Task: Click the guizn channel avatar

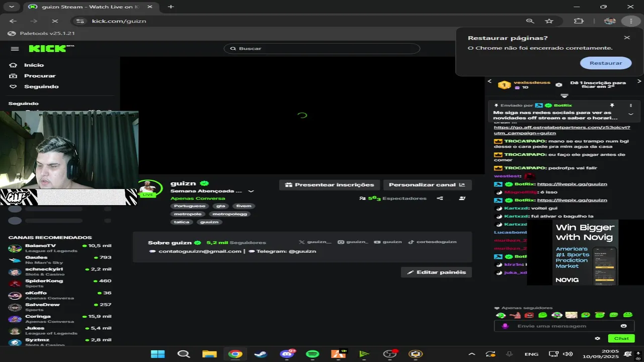Action: [149, 188]
